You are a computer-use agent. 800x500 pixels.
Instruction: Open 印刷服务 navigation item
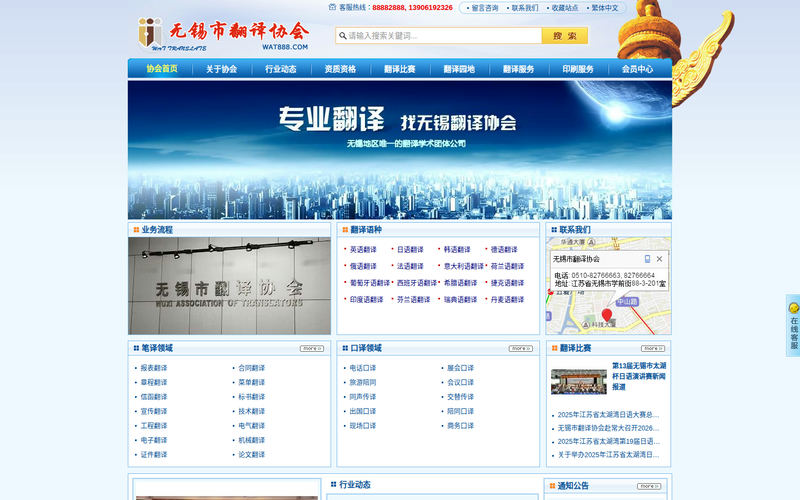[x=578, y=69]
